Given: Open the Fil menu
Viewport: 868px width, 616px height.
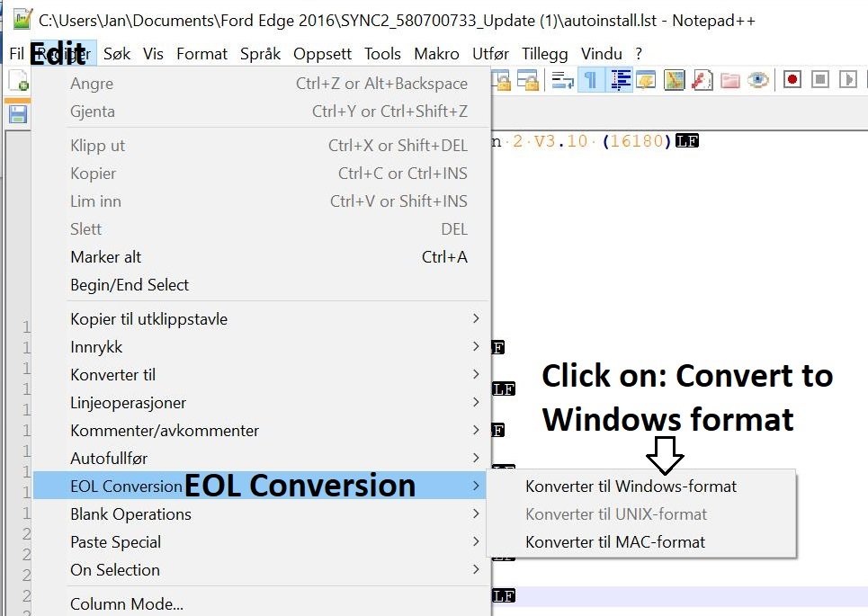Looking at the screenshot, I should coord(16,54).
